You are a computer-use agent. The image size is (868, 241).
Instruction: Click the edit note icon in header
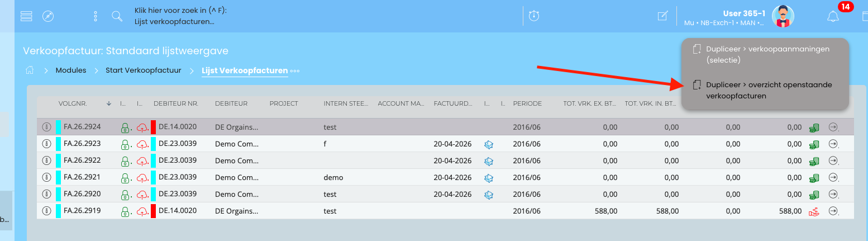pyautogui.click(x=662, y=16)
